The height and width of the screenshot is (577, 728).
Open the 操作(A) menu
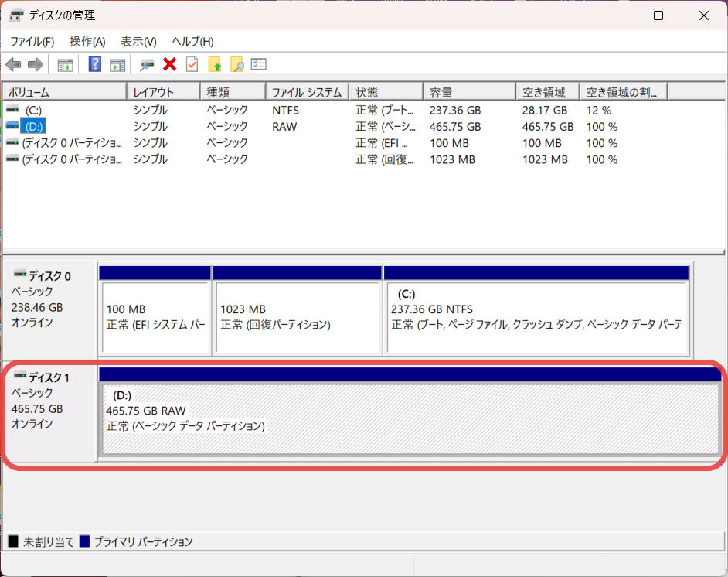click(87, 42)
